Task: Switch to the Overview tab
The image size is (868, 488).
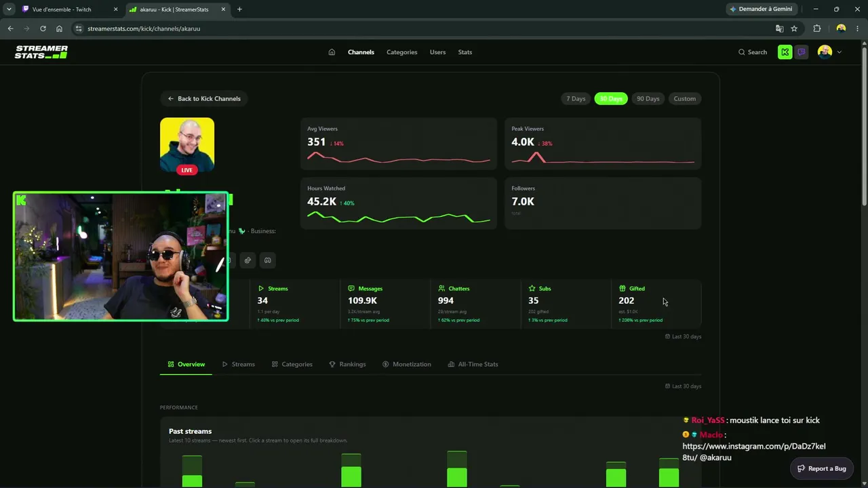Action: pos(186,365)
